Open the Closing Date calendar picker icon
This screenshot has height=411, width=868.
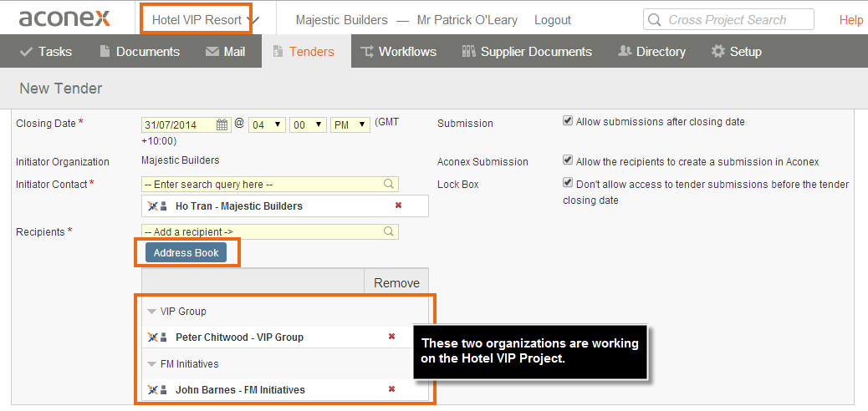tap(222, 124)
